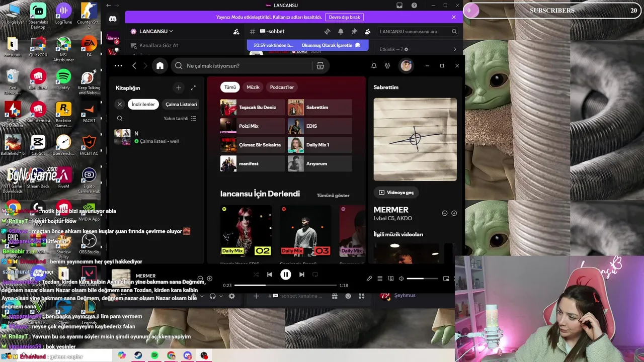Open Discord user settings gear
The image size is (644, 362).
[x=232, y=296]
